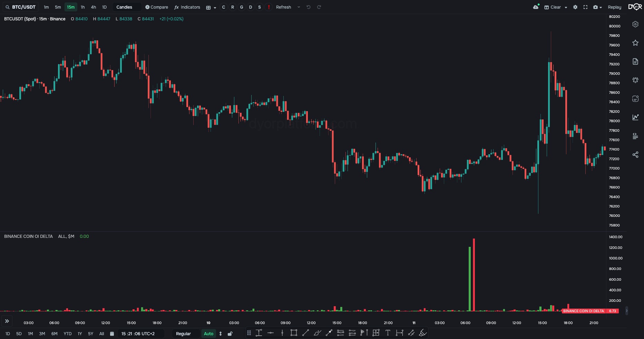
Task: Click the red exclamation alert button
Action: [x=269, y=7]
